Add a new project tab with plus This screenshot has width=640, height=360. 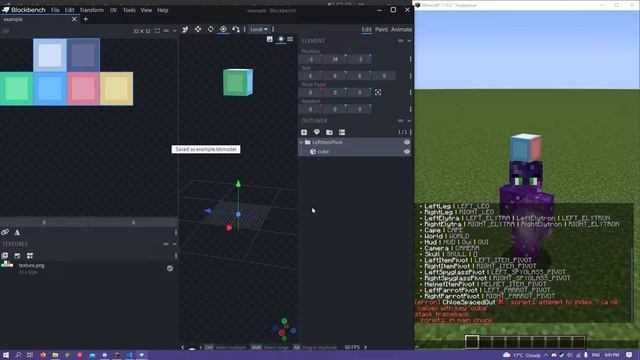pos(85,19)
